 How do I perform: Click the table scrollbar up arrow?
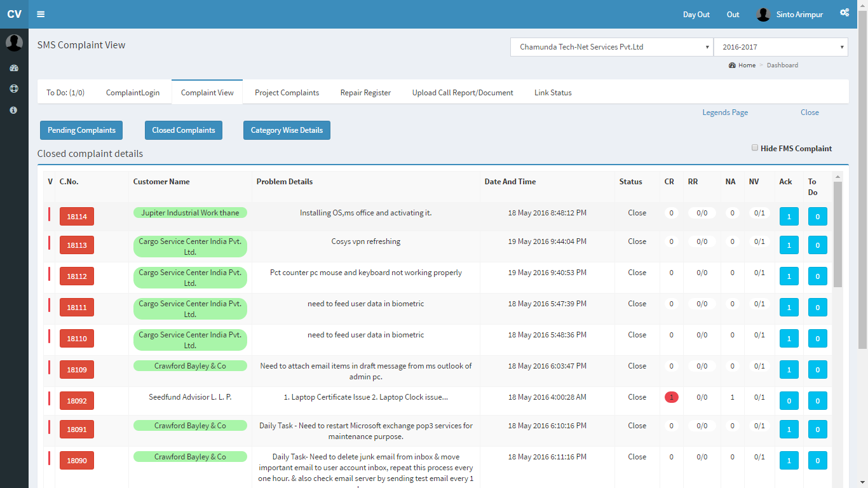point(837,177)
